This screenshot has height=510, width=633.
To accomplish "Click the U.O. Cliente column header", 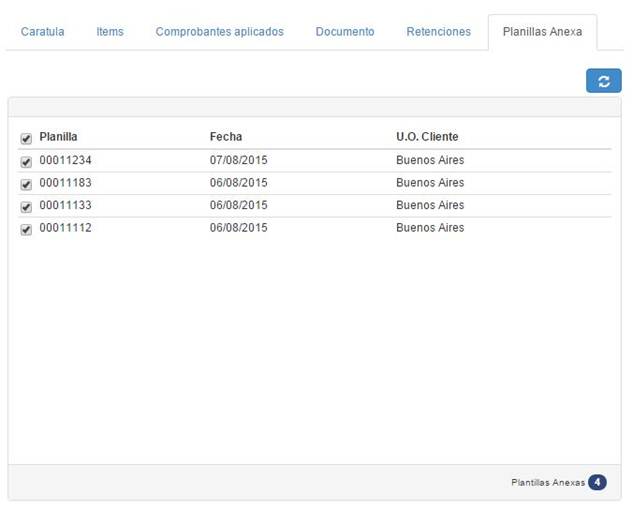I will [427, 137].
